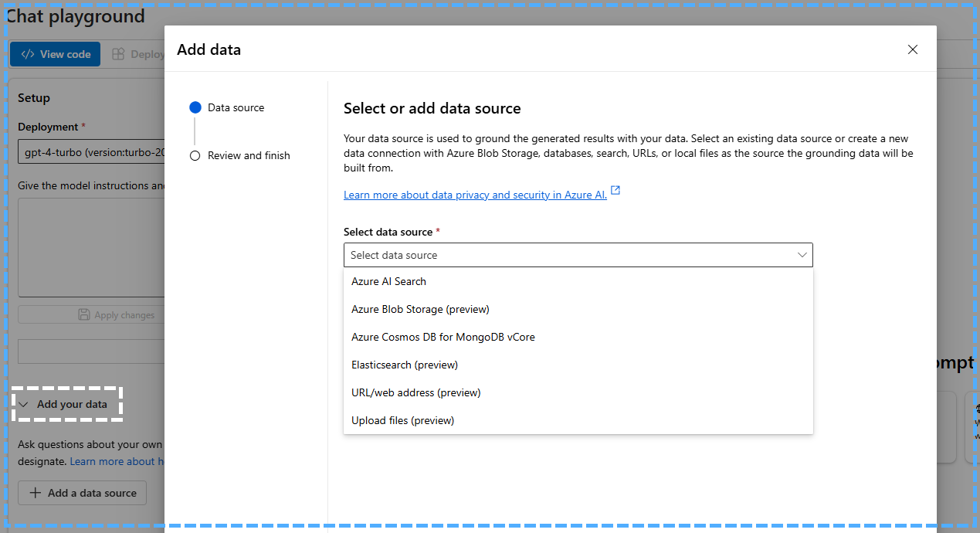
Task: Select Upload files (preview) option
Action: click(402, 420)
